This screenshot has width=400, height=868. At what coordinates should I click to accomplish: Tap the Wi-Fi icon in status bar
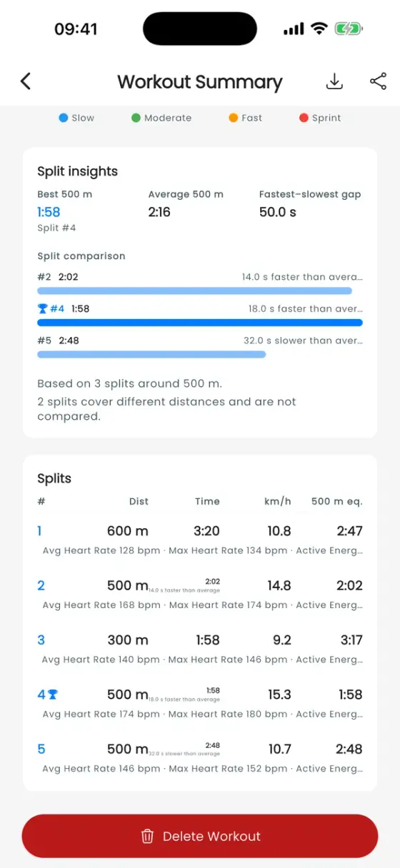click(319, 29)
